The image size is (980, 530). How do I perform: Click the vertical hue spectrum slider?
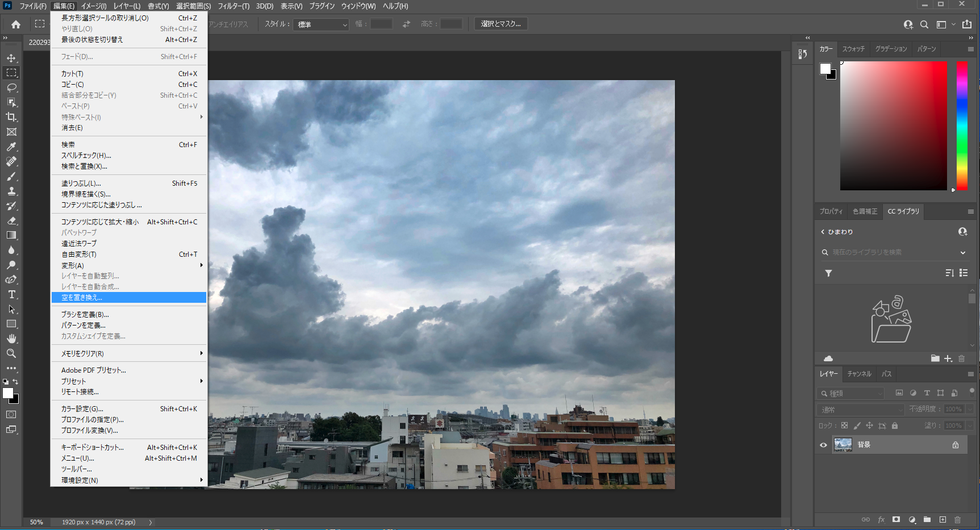point(961,126)
